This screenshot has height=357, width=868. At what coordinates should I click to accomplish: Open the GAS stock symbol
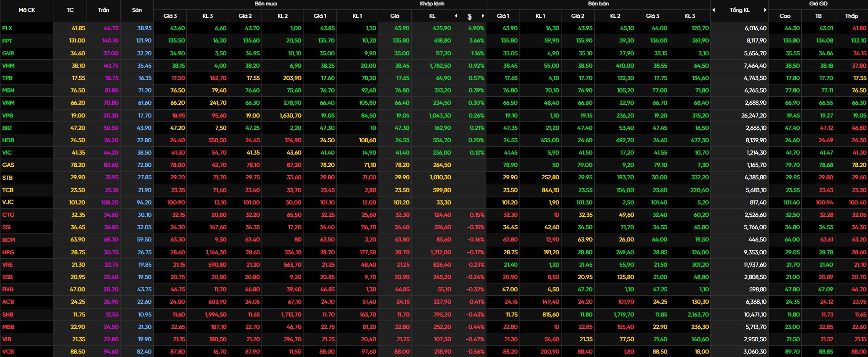8,165
